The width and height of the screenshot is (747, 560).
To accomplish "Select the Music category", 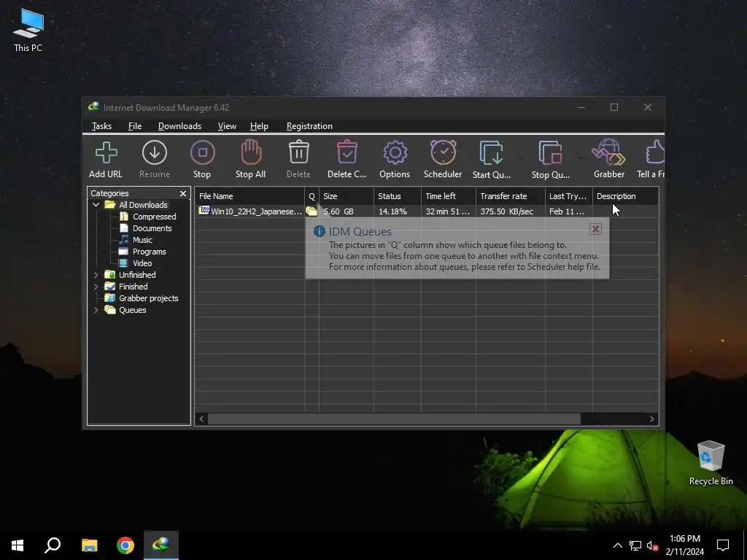I will click(x=142, y=240).
